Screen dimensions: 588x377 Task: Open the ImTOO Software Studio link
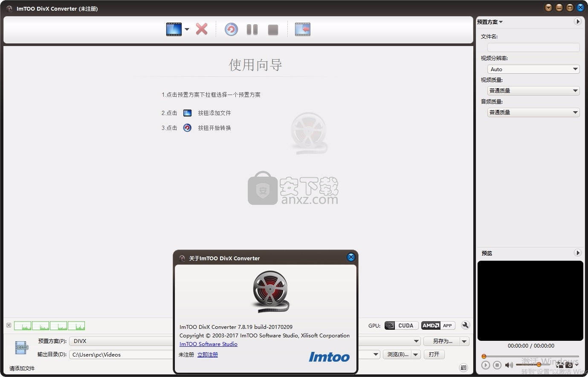pyautogui.click(x=209, y=344)
